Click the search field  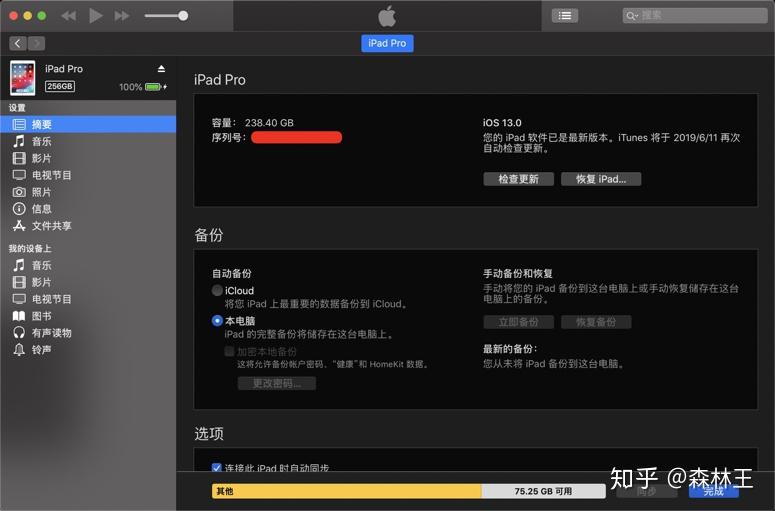click(694, 16)
